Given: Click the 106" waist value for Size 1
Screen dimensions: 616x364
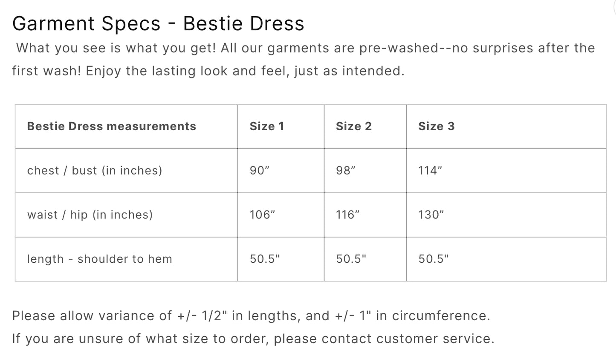Looking at the screenshot, I should 262,215.
